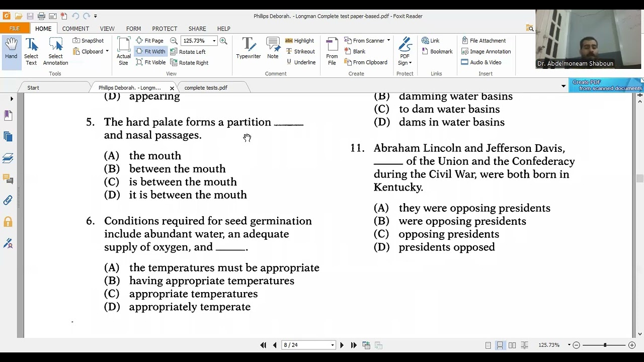This screenshot has height=362, width=644.
Task: Go to the next page
Action: coord(342,345)
